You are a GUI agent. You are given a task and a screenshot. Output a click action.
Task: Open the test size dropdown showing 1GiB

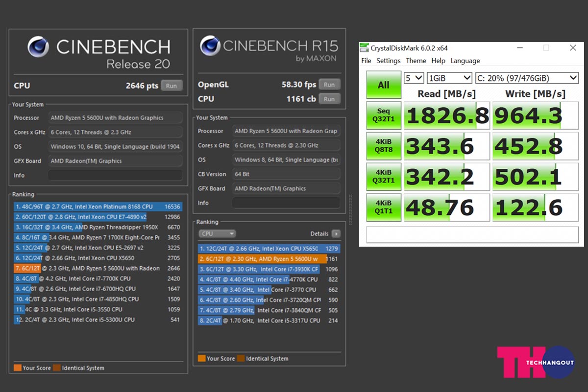pyautogui.click(x=449, y=78)
